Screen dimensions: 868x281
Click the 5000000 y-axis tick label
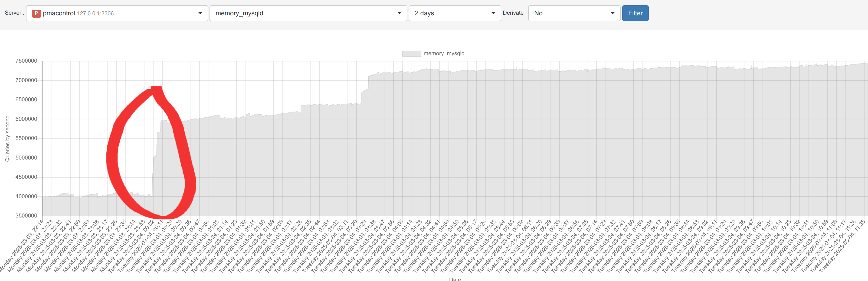(x=26, y=157)
